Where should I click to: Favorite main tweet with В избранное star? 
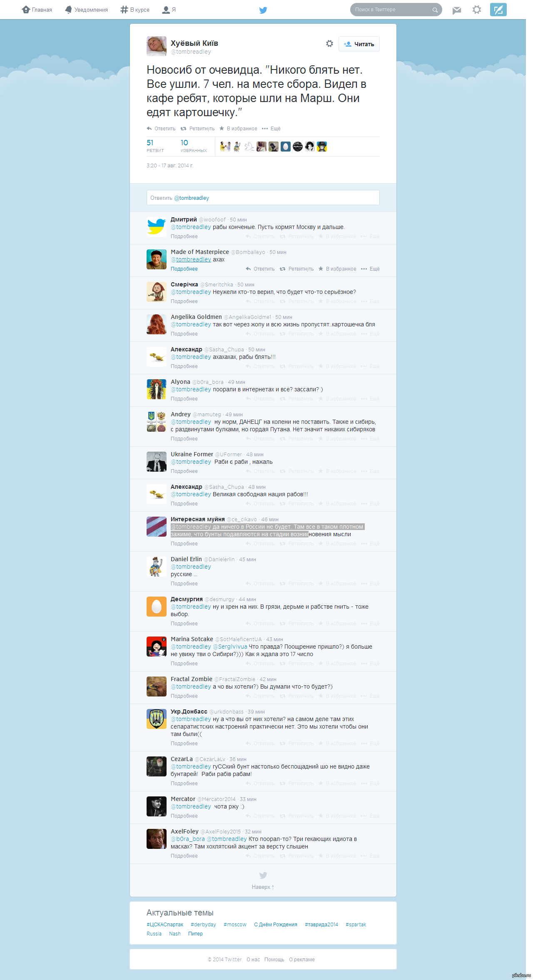point(238,129)
